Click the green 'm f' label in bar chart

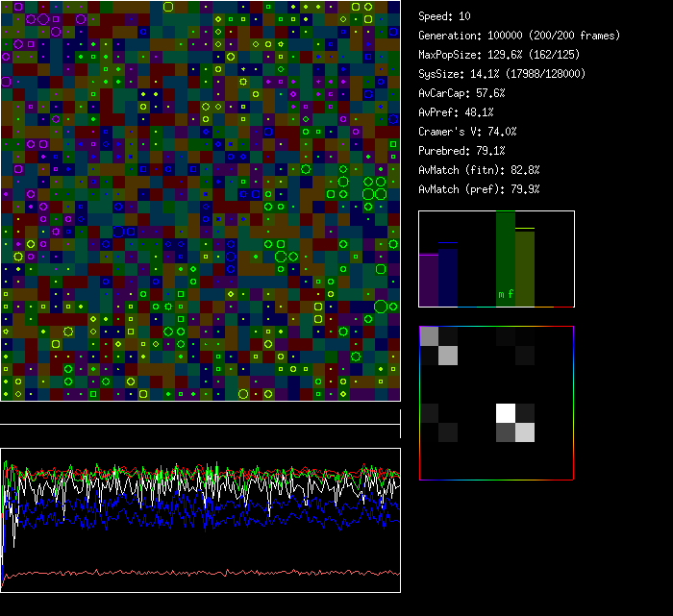pos(505,294)
